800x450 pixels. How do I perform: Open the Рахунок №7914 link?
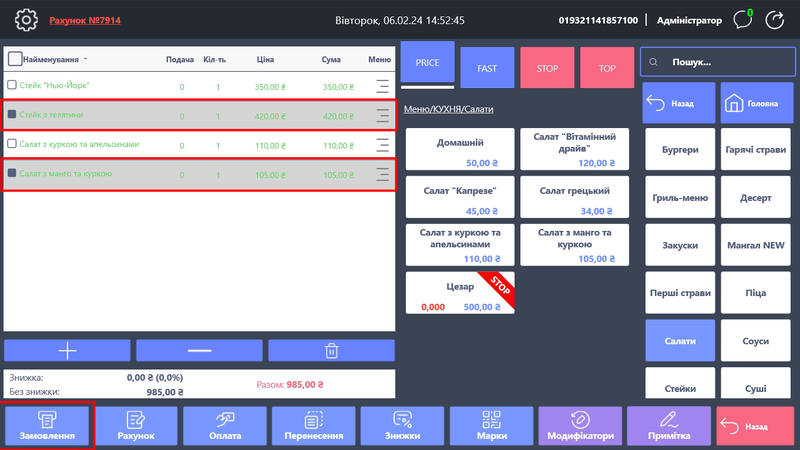[85, 20]
